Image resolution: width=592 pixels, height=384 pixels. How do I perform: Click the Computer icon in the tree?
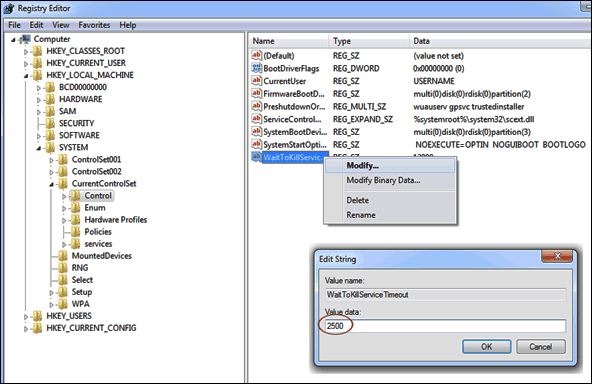click(26, 39)
